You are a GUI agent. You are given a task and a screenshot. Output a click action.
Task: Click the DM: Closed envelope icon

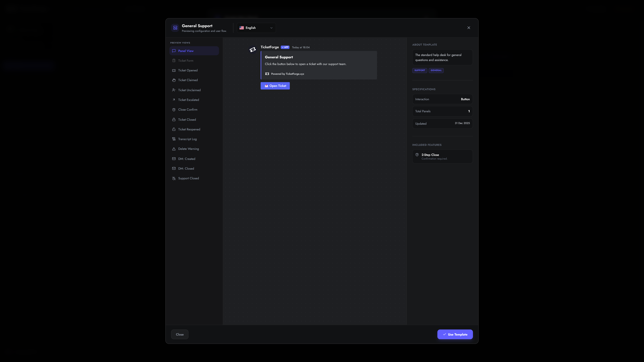[174, 168]
